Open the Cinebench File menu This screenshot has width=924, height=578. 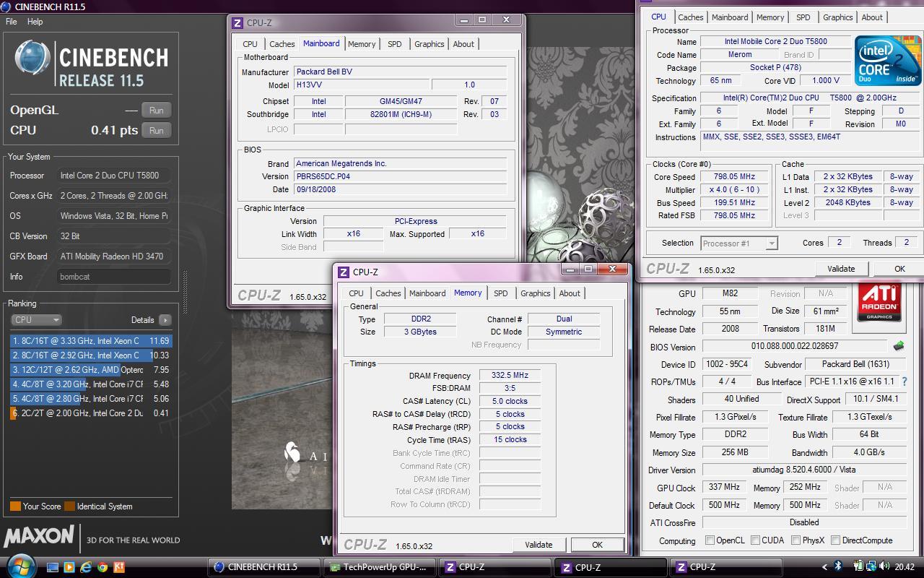[12, 22]
